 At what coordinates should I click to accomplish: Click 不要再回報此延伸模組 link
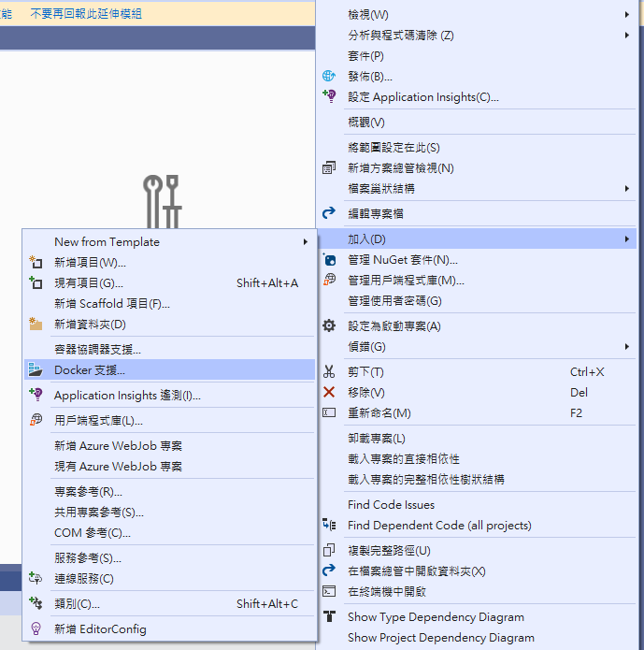(86, 14)
